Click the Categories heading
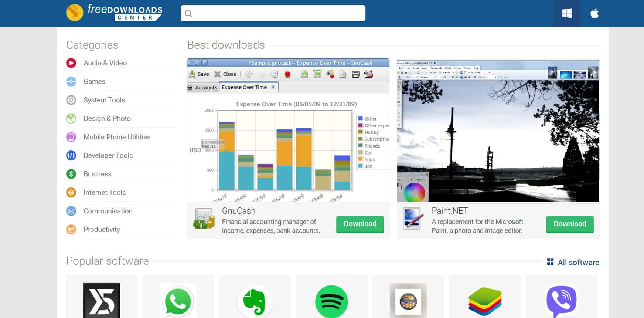Image resolution: width=644 pixels, height=318 pixels. tap(92, 45)
